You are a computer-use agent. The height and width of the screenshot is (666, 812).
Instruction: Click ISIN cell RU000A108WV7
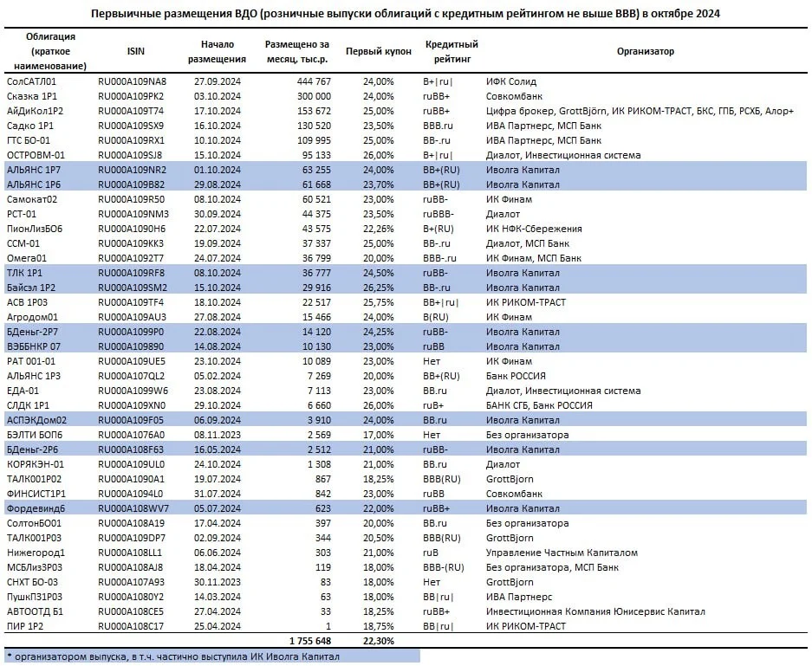133,508
